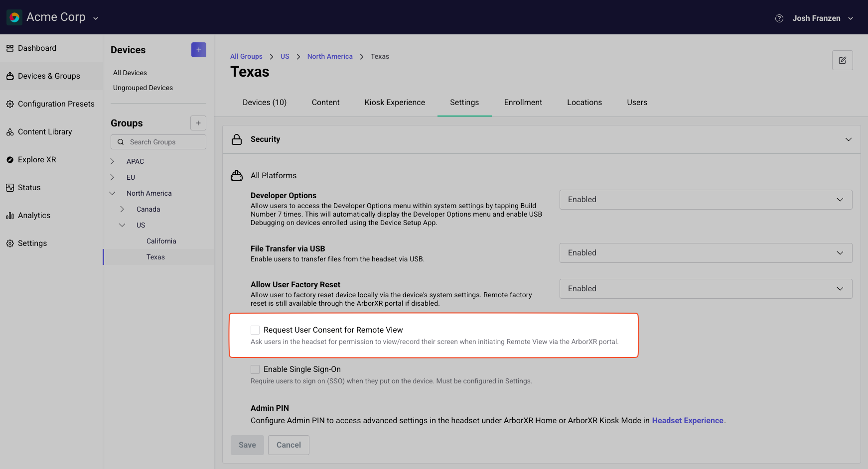Go to All Groups breadcrumb
Image resolution: width=868 pixels, height=469 pixels.
pyautogui.click(x=246, y=57)
